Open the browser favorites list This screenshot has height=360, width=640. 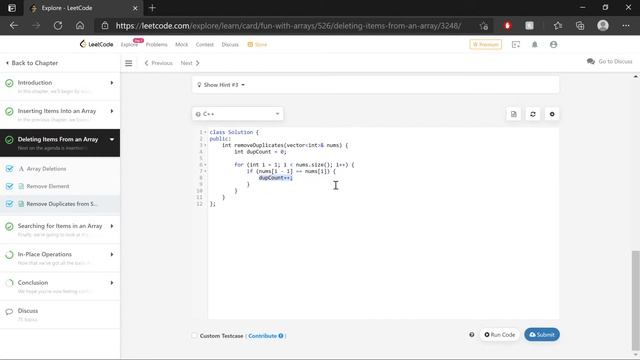pyautogui.click(x=558, y=26)
